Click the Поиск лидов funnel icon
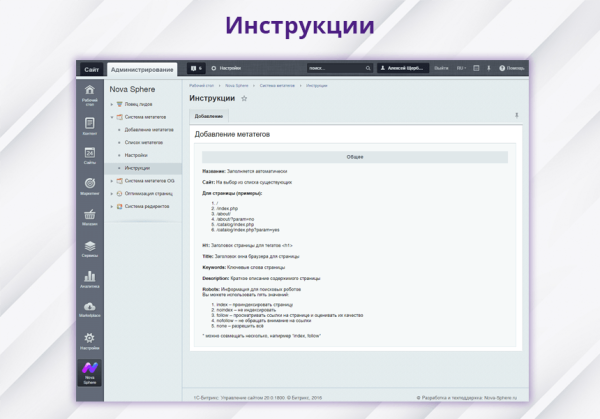This screenshot has width=600, height=419. point(119,104)
